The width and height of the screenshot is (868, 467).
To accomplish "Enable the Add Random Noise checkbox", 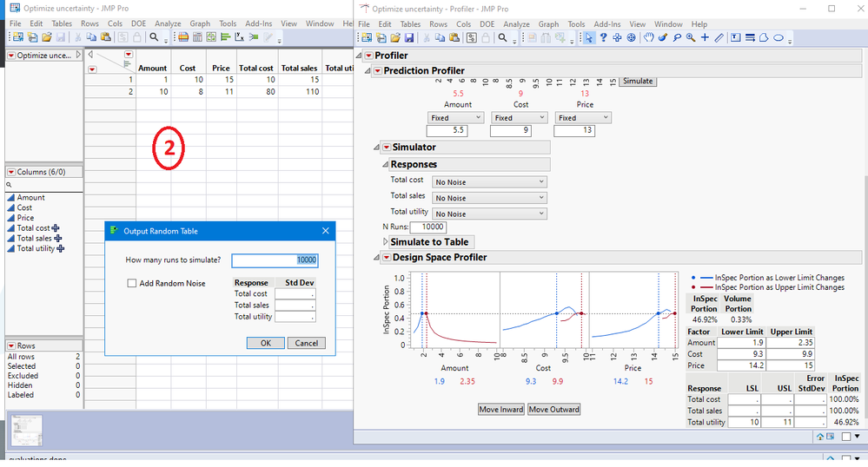I will coord(132,283).
